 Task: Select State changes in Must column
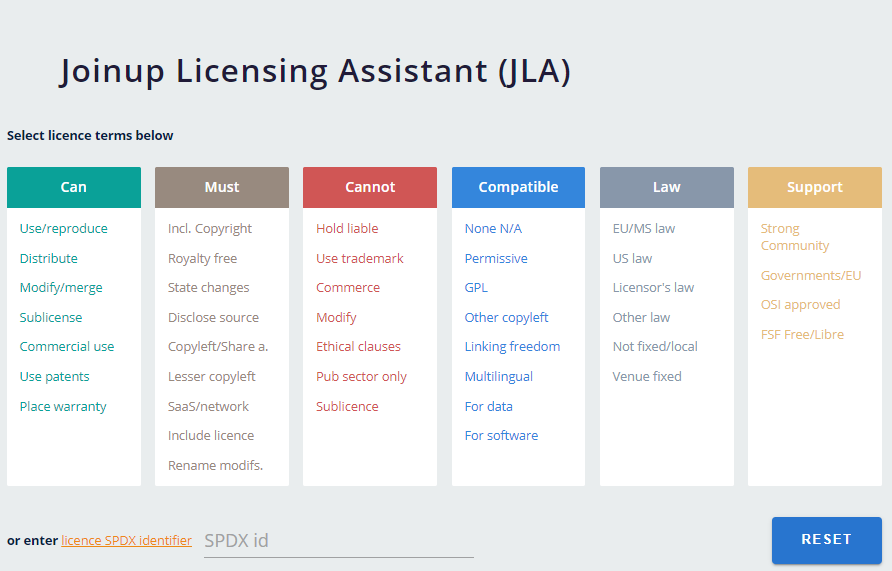pos(208,288)
